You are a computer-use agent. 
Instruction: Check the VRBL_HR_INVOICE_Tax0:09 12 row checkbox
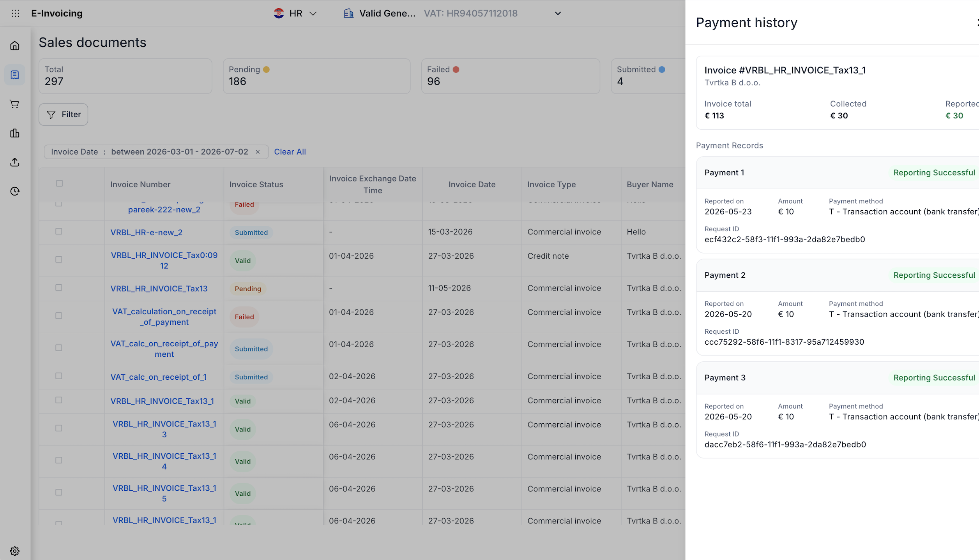pos(59,259)
